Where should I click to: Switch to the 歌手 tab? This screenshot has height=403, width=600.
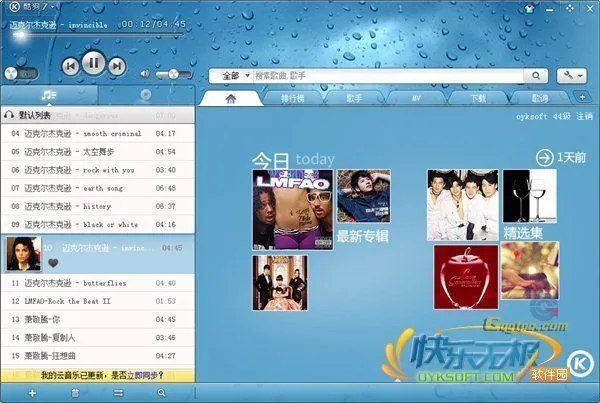tap(354, 98)
